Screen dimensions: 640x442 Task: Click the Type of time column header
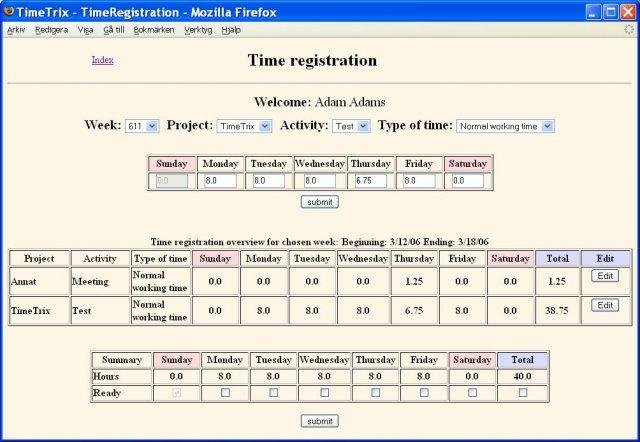161,259
